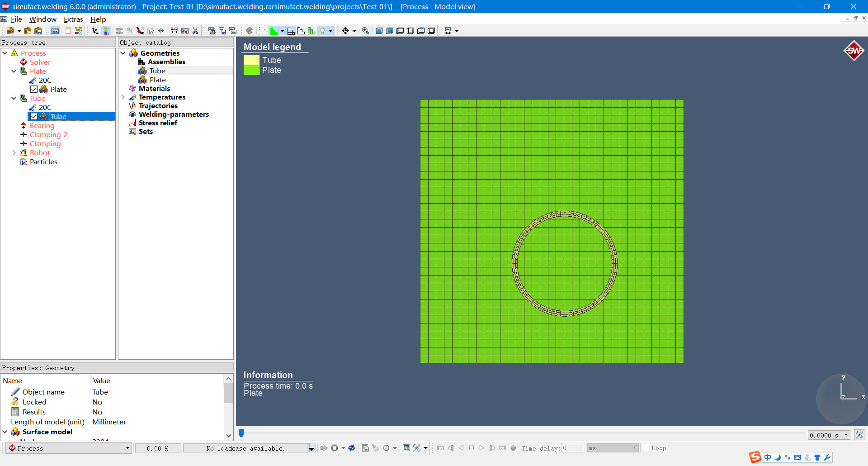Collapse the Process root node

[x=5, y=53]
